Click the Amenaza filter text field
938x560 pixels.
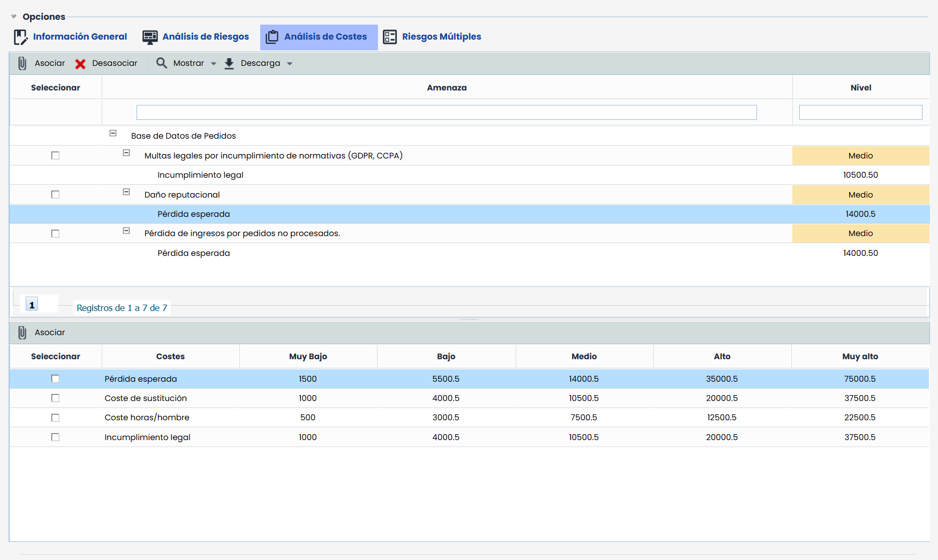447,112
